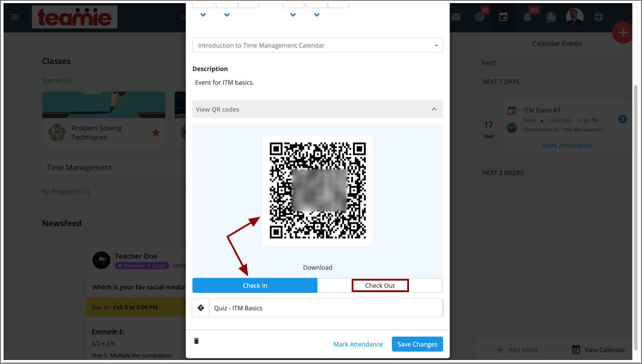Click Mark Attendance in the dialog footer
Image resolution: width=642 pixels, height=364 pixels.
coord(358,344)
